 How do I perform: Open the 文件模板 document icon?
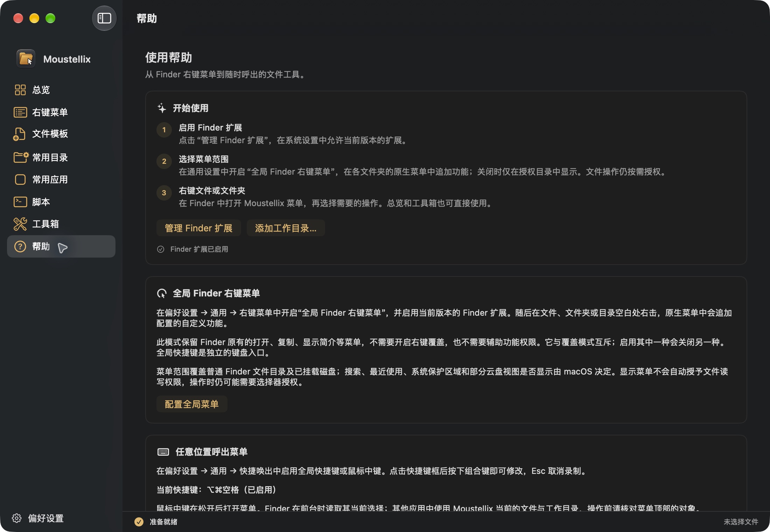point(20,134)
